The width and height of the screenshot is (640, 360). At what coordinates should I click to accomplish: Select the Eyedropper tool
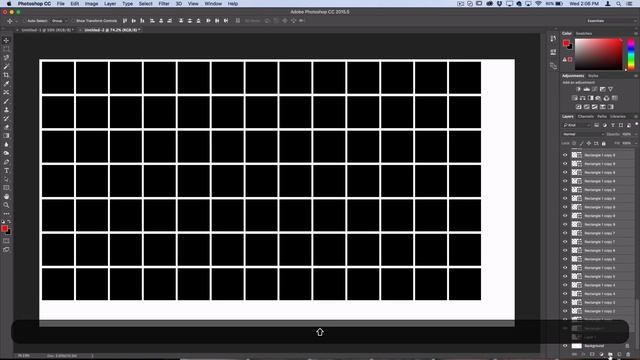(6, 84)
